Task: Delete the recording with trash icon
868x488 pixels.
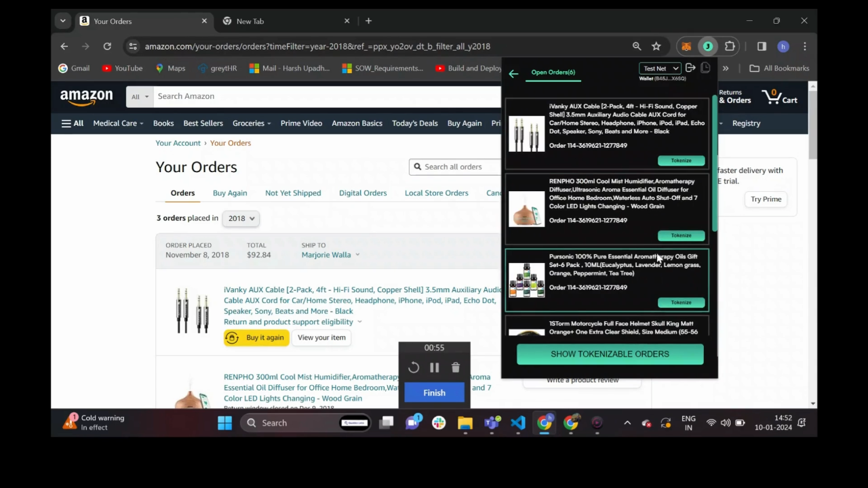Action: pos(456,368)
